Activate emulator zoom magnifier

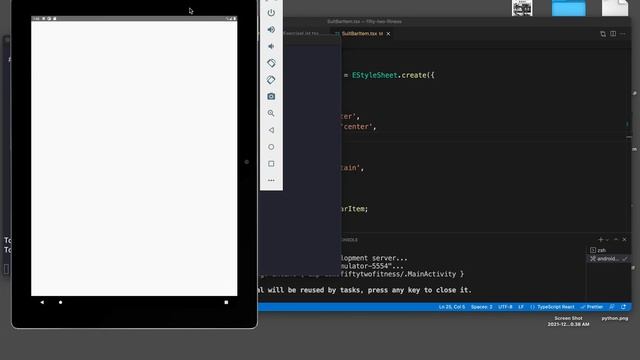point(271,113)
